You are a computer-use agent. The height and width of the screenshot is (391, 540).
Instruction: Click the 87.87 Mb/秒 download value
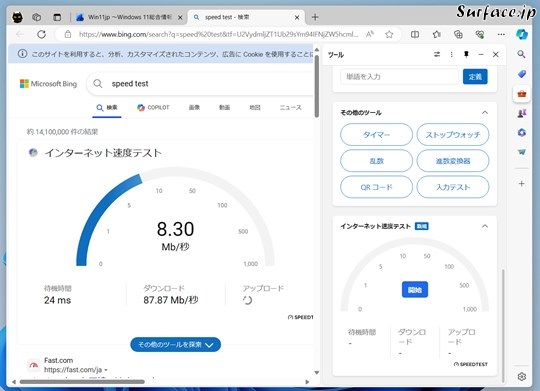(171, 300)
